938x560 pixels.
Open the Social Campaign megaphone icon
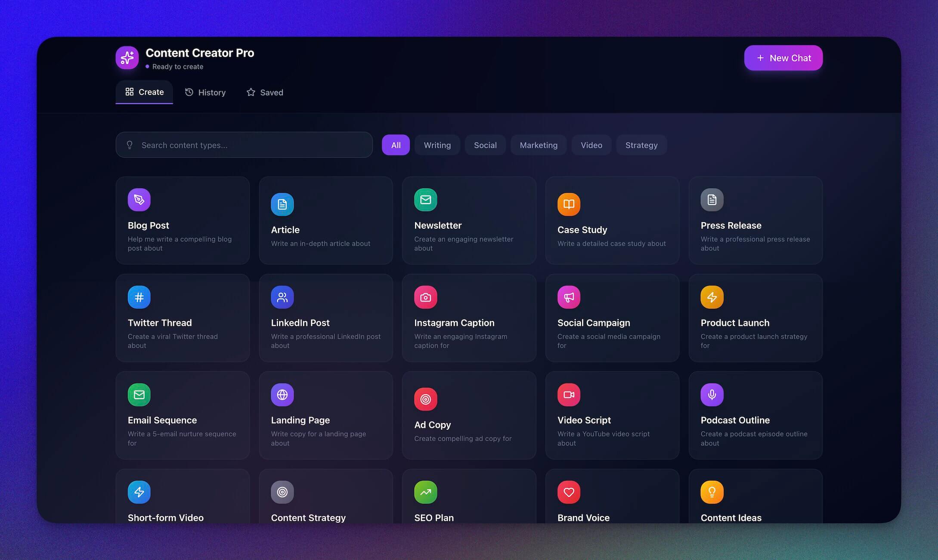point(569,297)
